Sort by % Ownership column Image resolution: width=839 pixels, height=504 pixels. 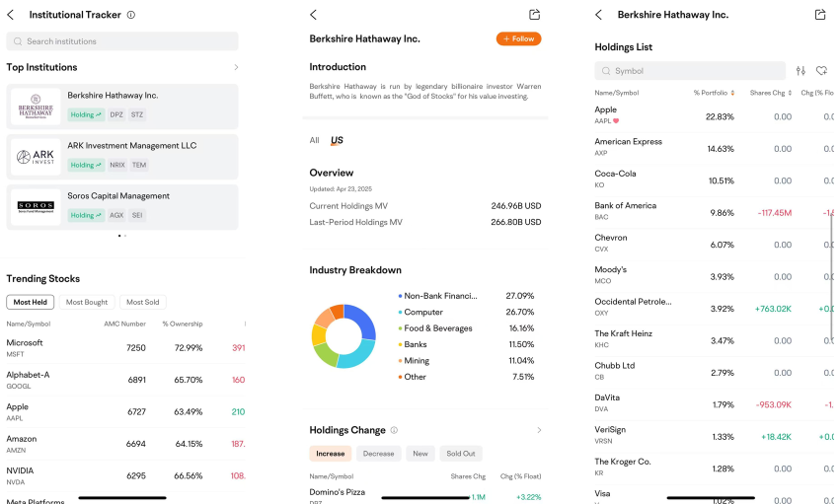pyautogui.click(x=183, y=324)
